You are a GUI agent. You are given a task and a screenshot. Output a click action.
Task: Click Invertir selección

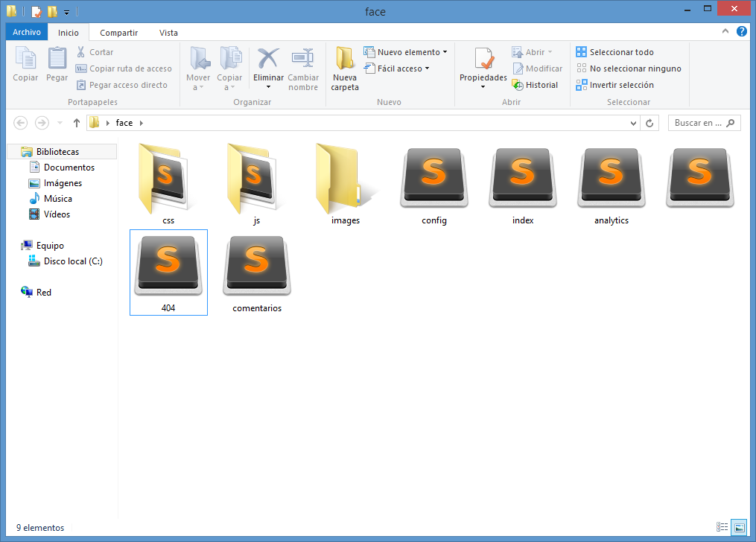(614, 85)
